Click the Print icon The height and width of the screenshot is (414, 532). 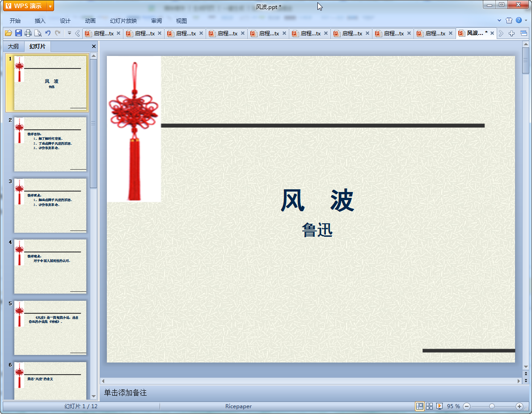point(28,33)
